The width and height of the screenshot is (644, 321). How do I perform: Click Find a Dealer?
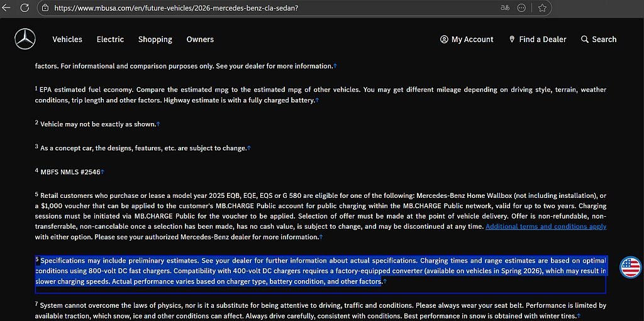(x=538, y=40)
